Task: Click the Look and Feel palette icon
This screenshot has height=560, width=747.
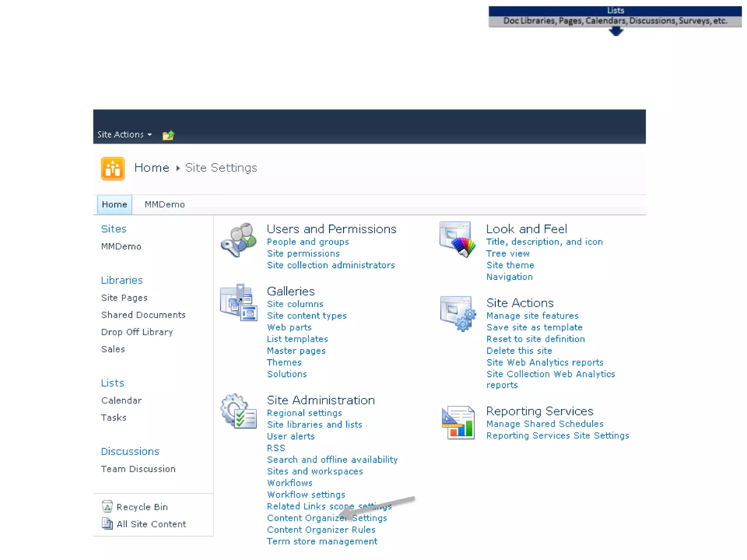Action: (x=458, y=240)
